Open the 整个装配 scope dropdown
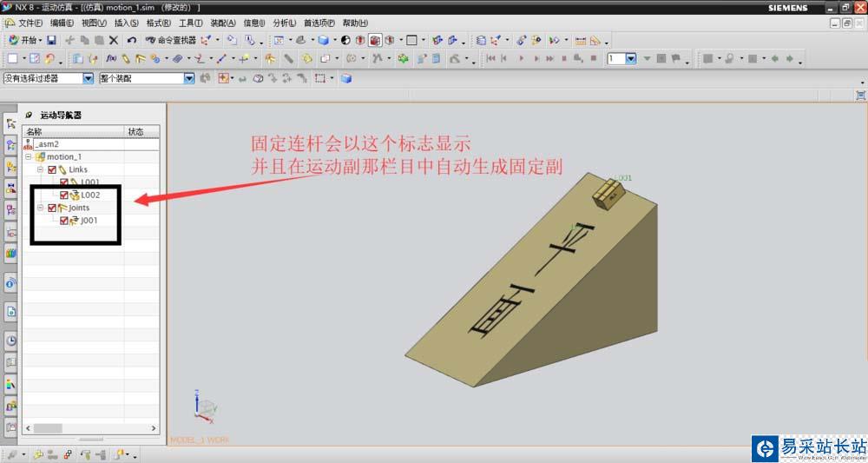The image size is (868, 463). click(189, 78)
